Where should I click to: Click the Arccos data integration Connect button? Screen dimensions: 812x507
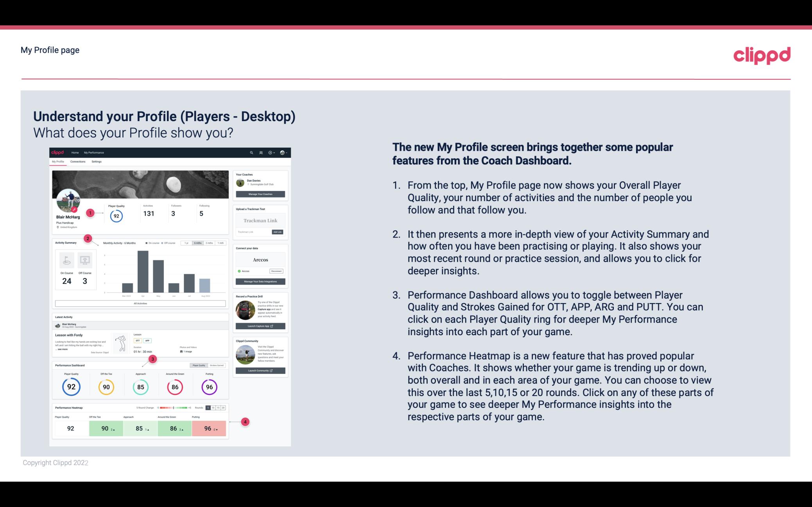click(276, 271)
